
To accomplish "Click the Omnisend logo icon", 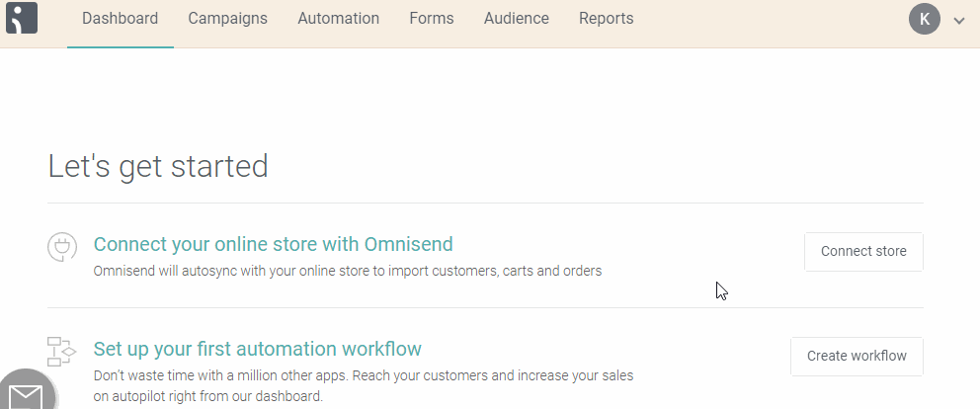I will [x=22, y=18].
